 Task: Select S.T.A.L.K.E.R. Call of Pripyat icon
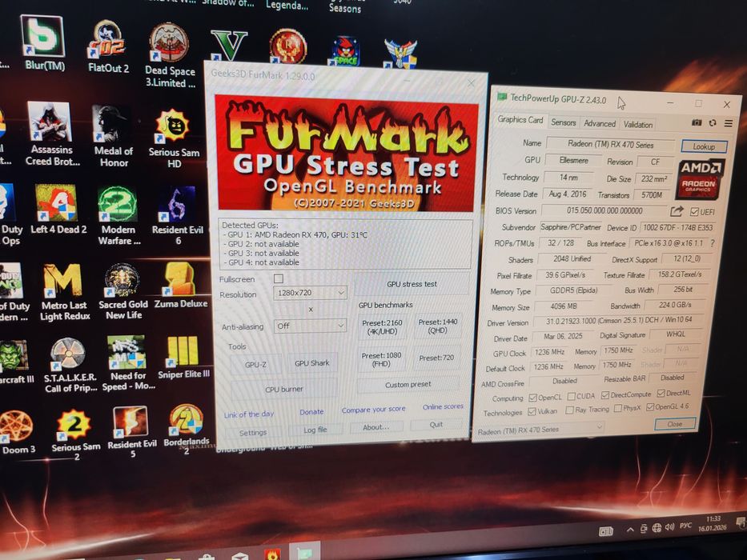[70, 366]
